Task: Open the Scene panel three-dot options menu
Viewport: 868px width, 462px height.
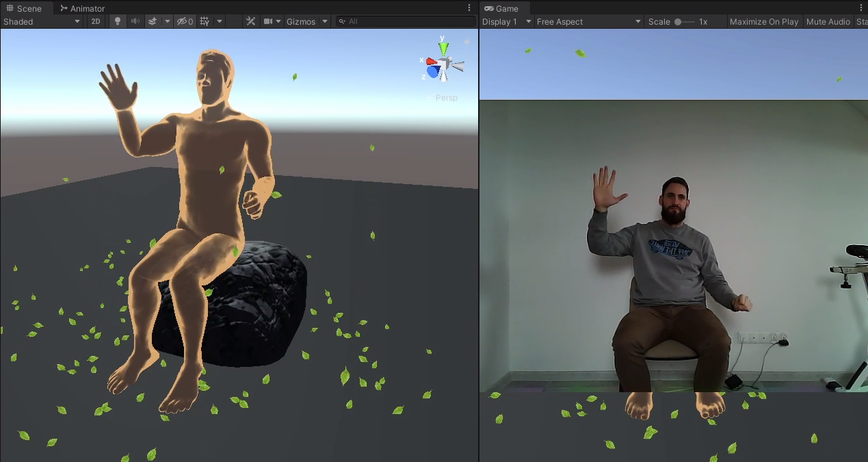Action: [469, 8]
